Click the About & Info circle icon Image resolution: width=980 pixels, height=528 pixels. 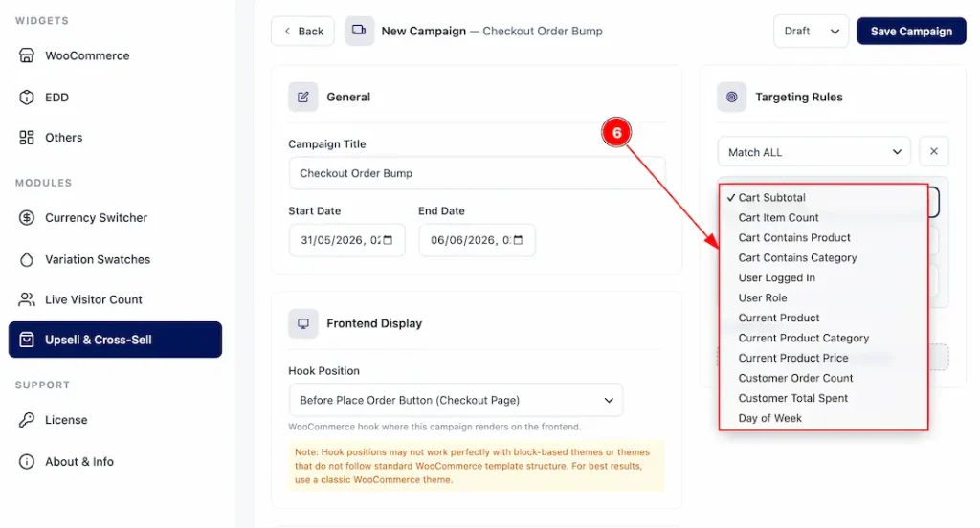coord(26,462)
